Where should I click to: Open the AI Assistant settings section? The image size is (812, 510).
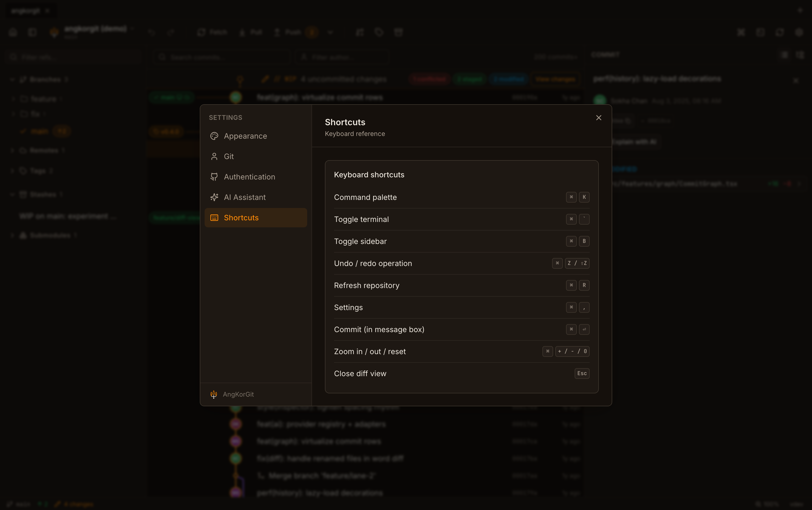pyautogui.click(x=256, y=197)
